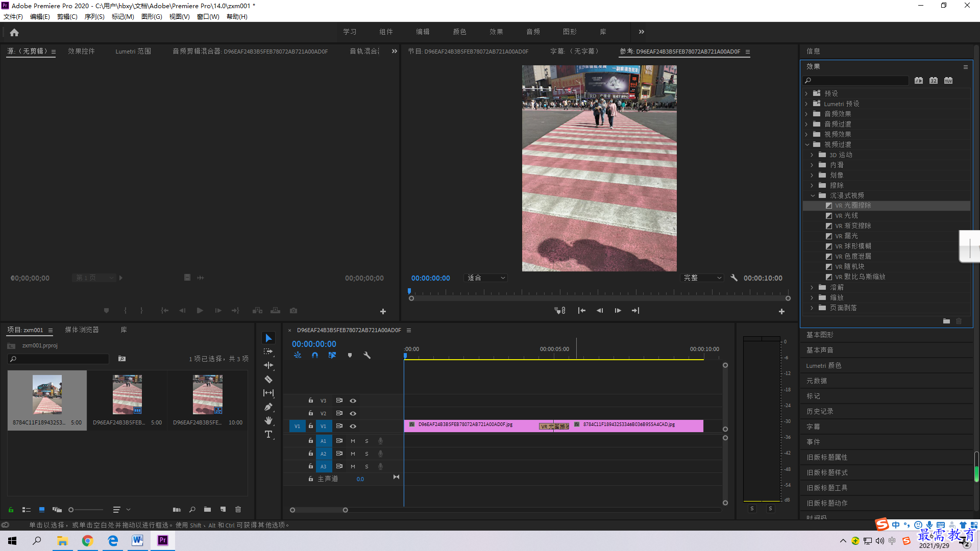980x551 pixels.
Task: Toggle Linked Selection in timeline
Action: click(332, 355)
